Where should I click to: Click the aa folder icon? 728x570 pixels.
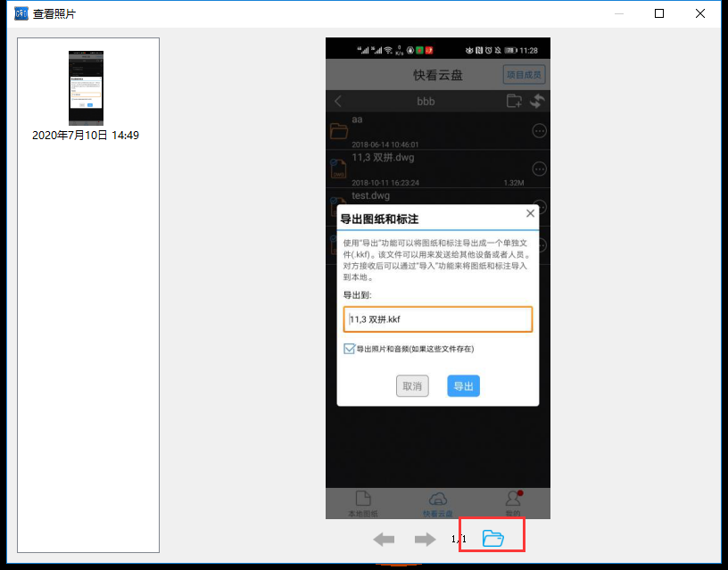pos(339,131)
